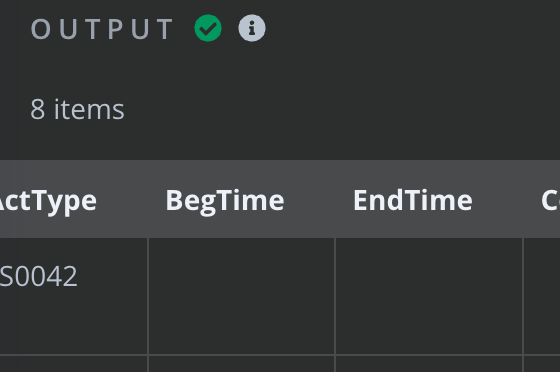Click the second row's ActType cell

pyautogui.click(x=74, y=364)
